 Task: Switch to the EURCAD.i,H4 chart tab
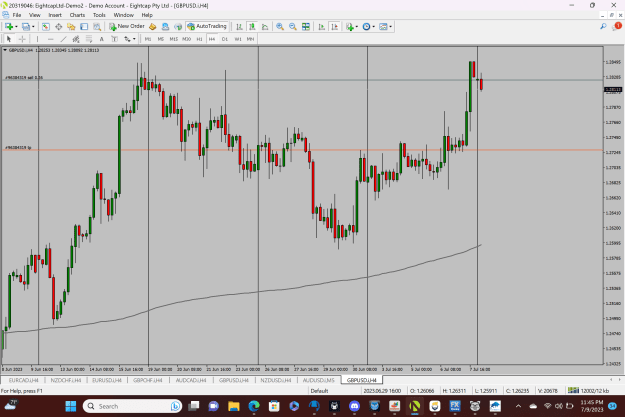[24, 380]
